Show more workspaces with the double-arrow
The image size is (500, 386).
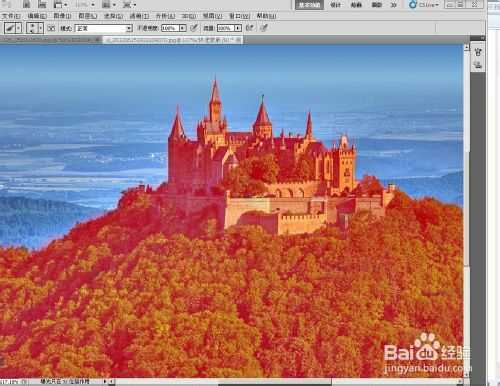[394, 5]
